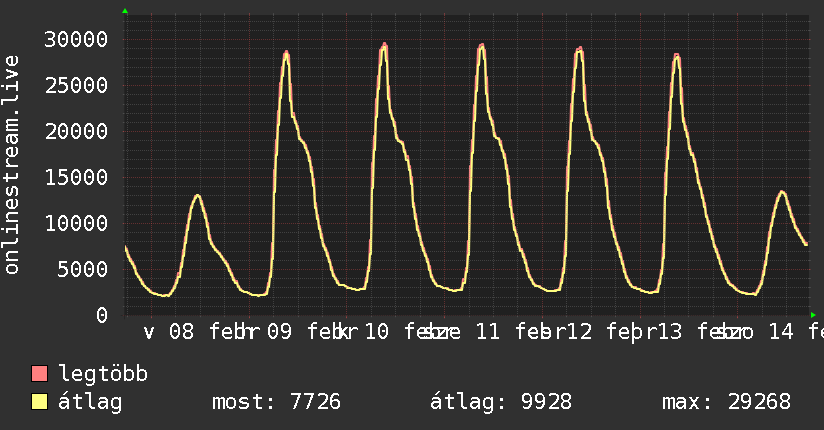
Task: Click the small final peak near 14
Action: [782, 192]
